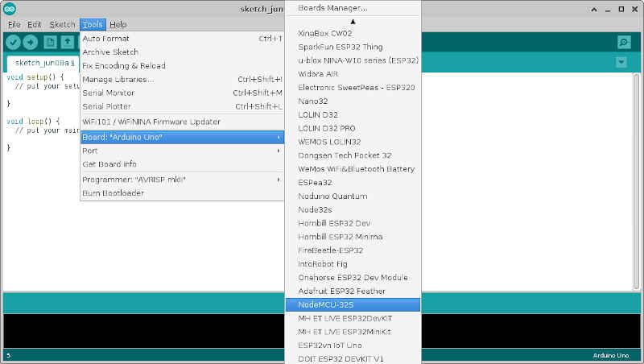Open the Serial Monitor magnifier icon
The height and width of the screenshot is (364, 644).
tap(624, 43)
